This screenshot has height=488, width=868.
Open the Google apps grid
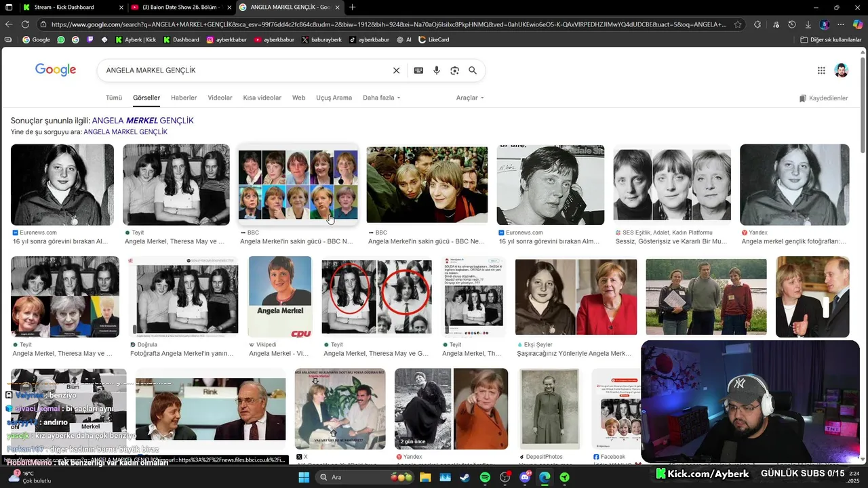tap(821, 70)
